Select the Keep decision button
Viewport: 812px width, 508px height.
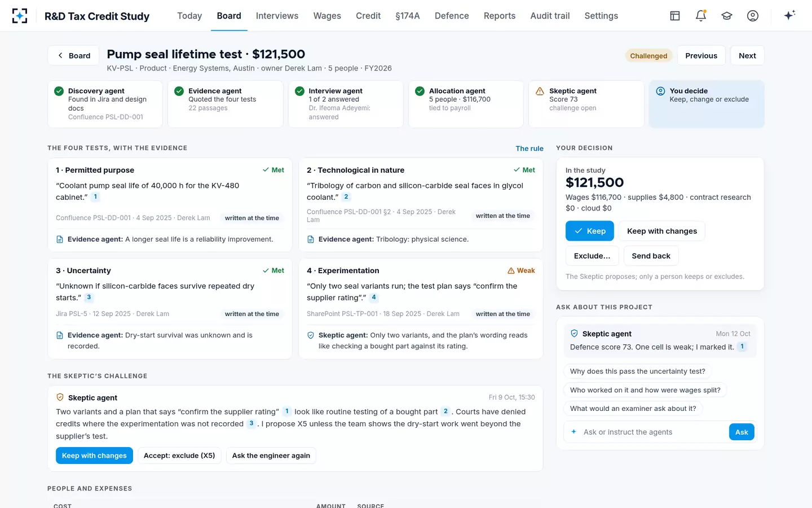(590, 231)
